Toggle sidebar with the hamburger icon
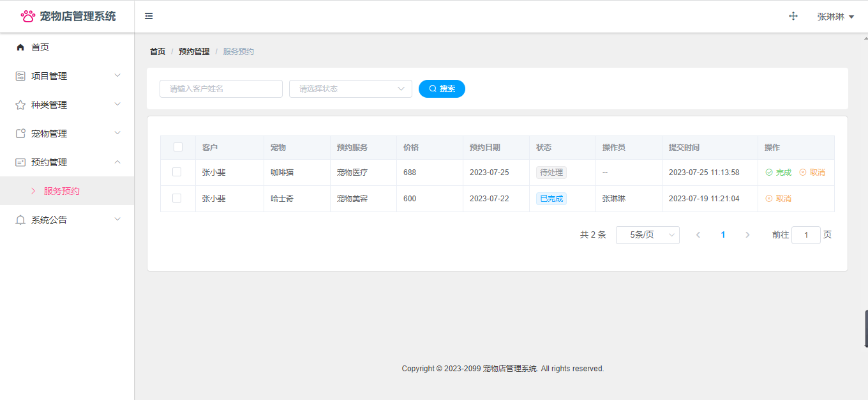This screenshot has width=868, height=400. pos(149,16)
